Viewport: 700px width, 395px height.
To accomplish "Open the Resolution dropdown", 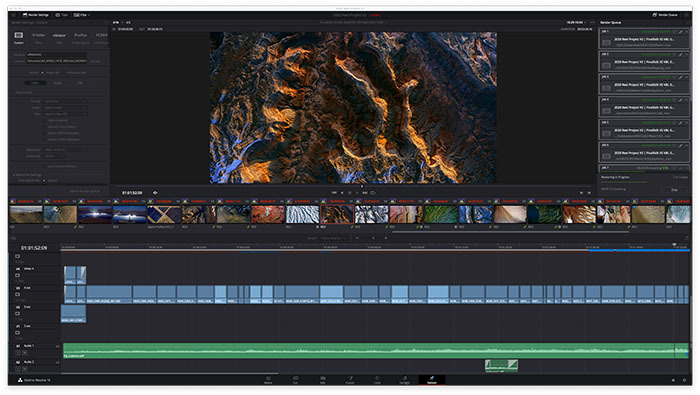I will (65, 150).
